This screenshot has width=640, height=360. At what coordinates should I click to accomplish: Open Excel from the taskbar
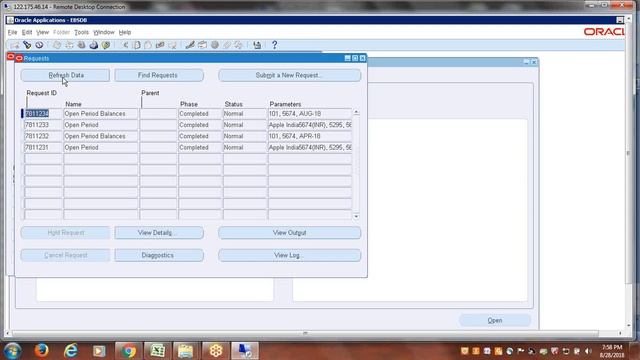tap(157, 351)
